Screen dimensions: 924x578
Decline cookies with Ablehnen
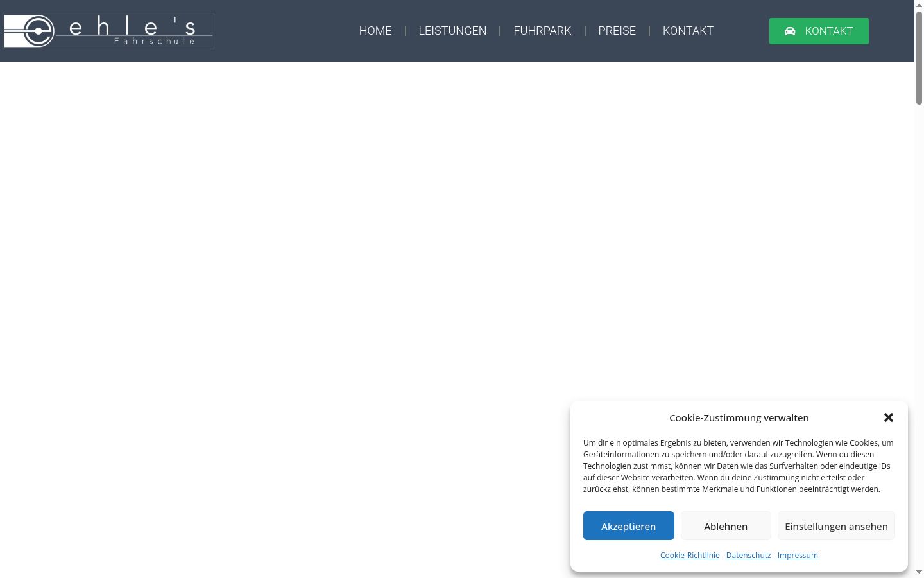pos(726,526)
